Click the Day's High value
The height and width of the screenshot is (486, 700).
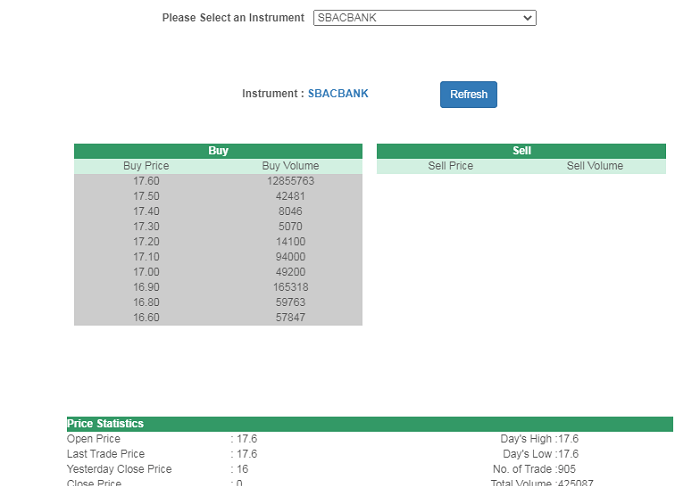tap(568, 439)
